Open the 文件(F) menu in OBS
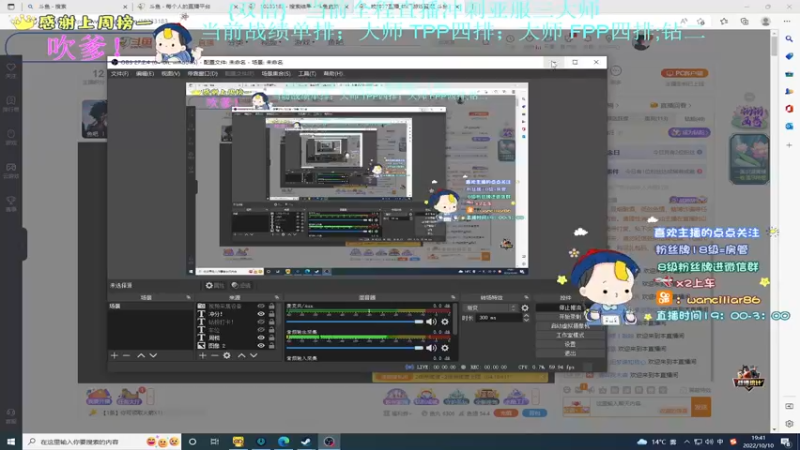800x450 pixels. coord(119,74)
